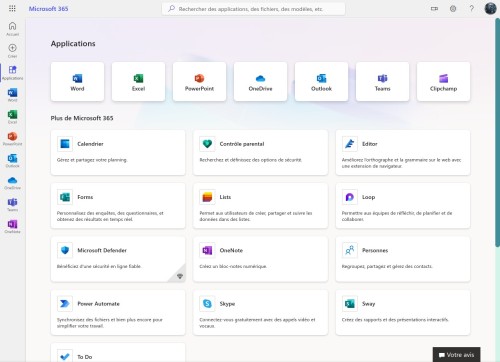
Task: Open PowerPoint from the left sidebar
Action: click(x=12, y=139)
